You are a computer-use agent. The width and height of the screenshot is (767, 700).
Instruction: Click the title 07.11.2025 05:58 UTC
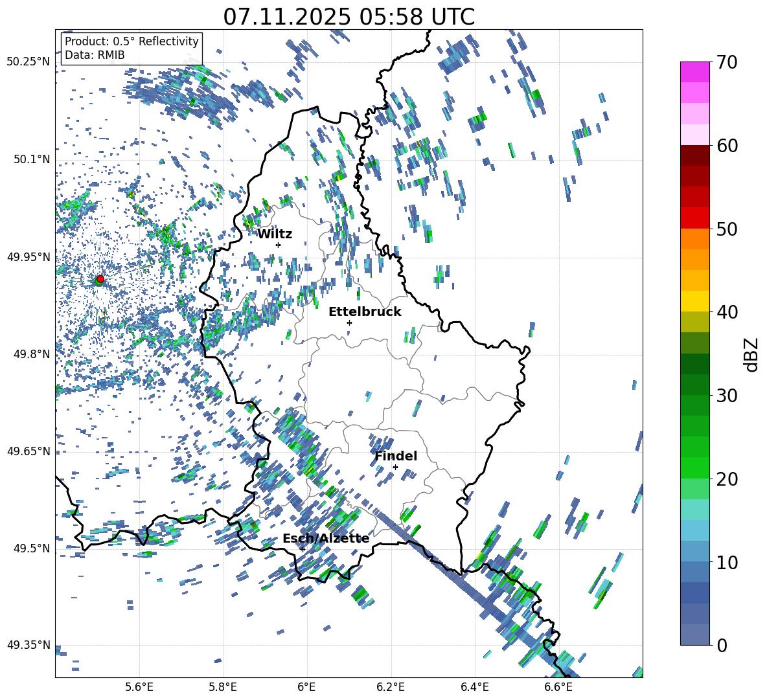(349, 17)
